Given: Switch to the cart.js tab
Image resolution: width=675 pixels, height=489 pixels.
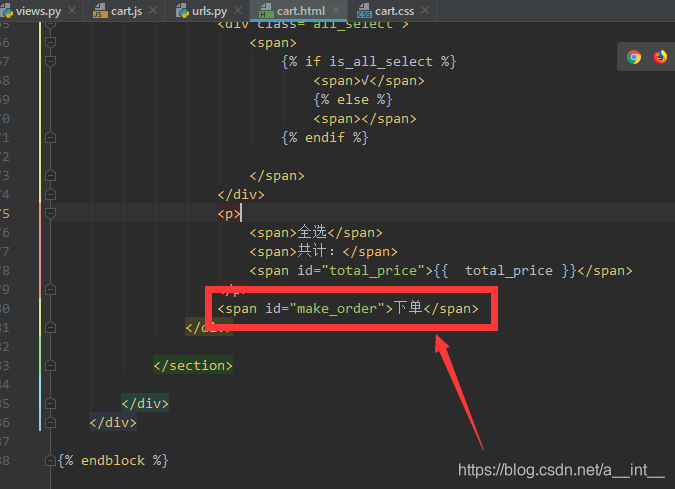Looking at the screenshot, I should pyautogui.click(x=126, y=11).
